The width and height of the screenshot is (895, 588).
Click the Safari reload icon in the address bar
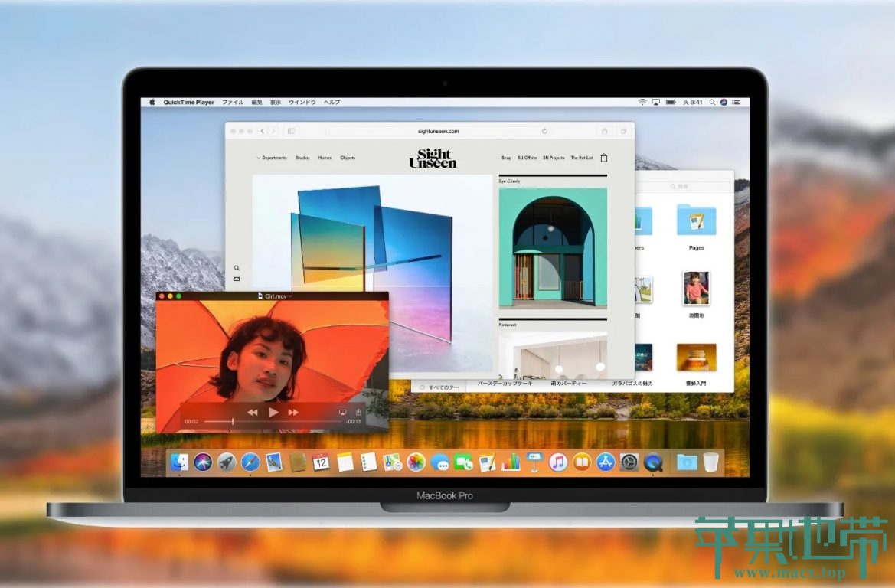[x=544, y=131]
